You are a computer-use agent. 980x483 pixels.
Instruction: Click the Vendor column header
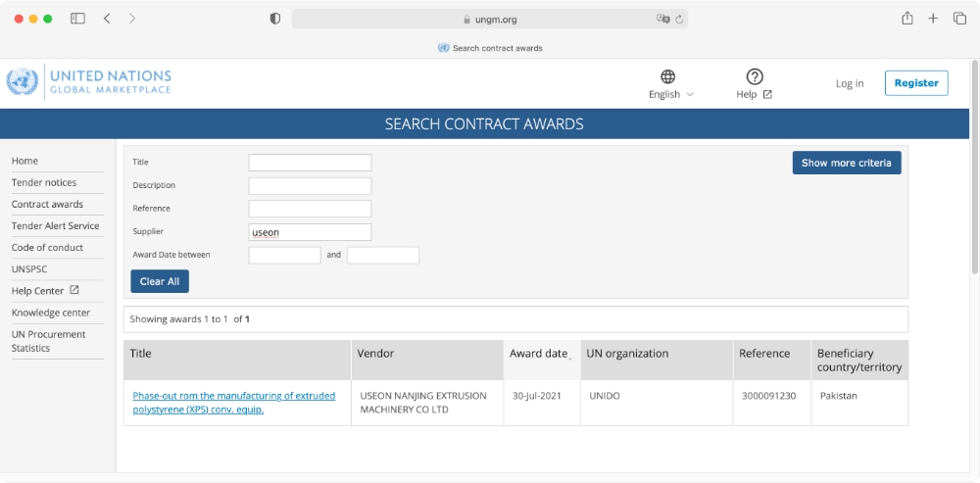coord(427,360)
